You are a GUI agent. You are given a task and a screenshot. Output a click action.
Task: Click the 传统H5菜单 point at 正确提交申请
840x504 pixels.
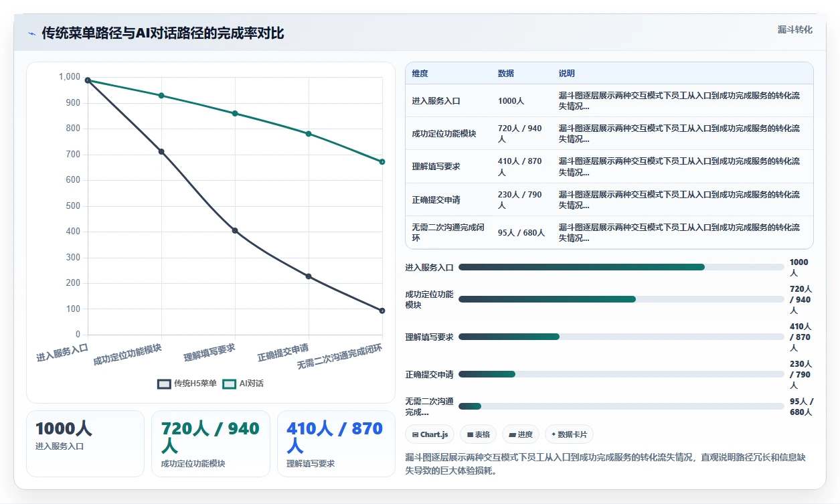pyautogui.click(x=309, y=276)
